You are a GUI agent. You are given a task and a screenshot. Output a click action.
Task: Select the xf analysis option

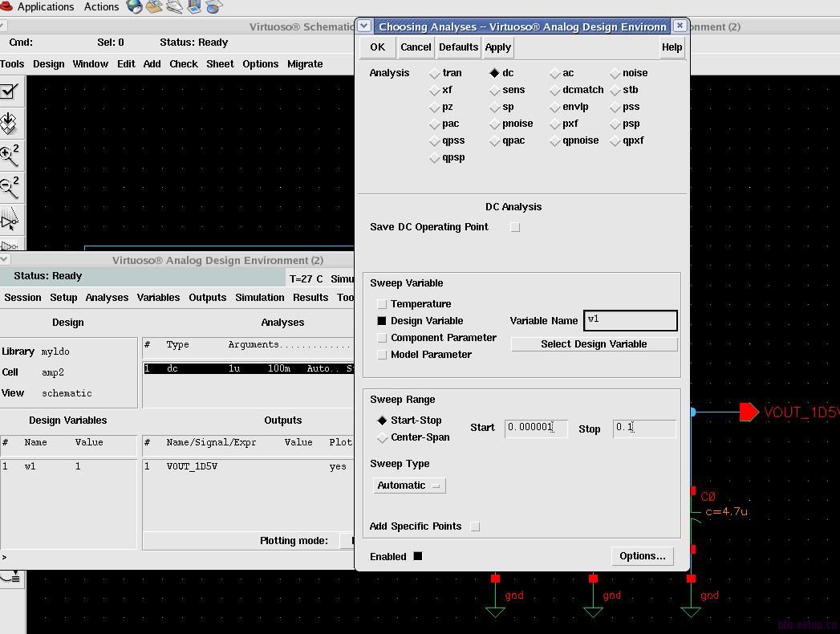click(x=434, y=90)
